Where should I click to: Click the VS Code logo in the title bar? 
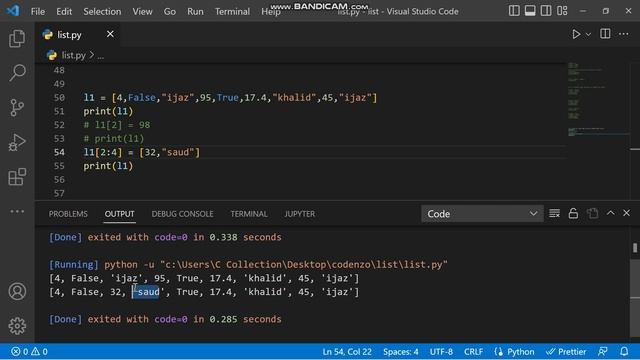[13, 11]
